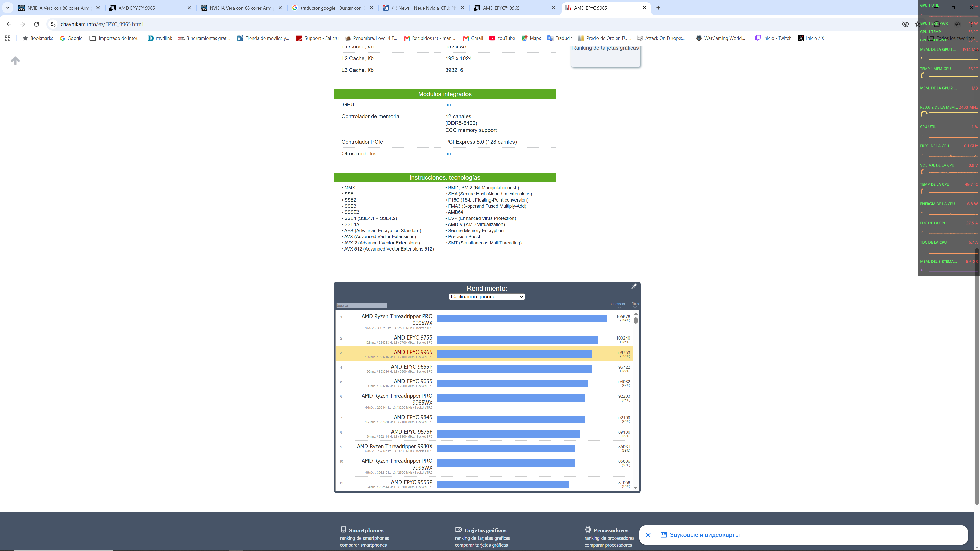Click AMD EPYC 9555P performance bar
980x551 pixels.
tap(503, 484)
